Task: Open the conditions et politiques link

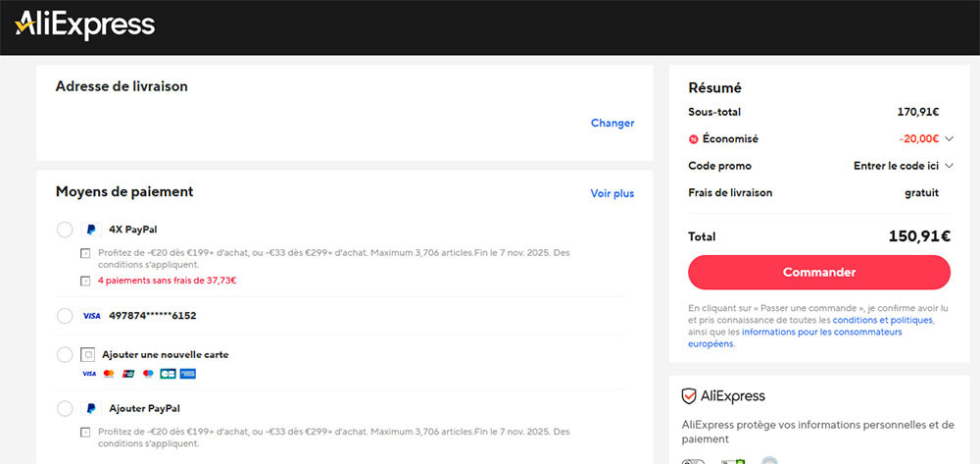Action: click(x=882, y=320)
